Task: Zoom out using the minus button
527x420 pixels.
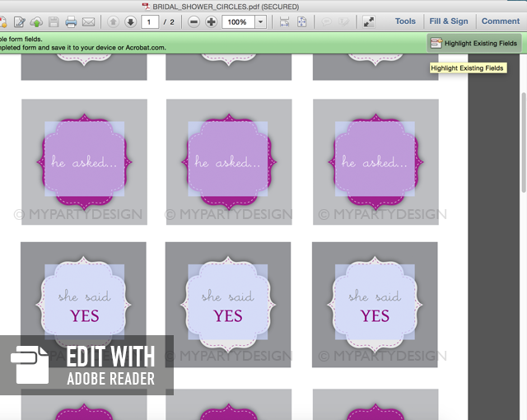Action: pos(194,21)
